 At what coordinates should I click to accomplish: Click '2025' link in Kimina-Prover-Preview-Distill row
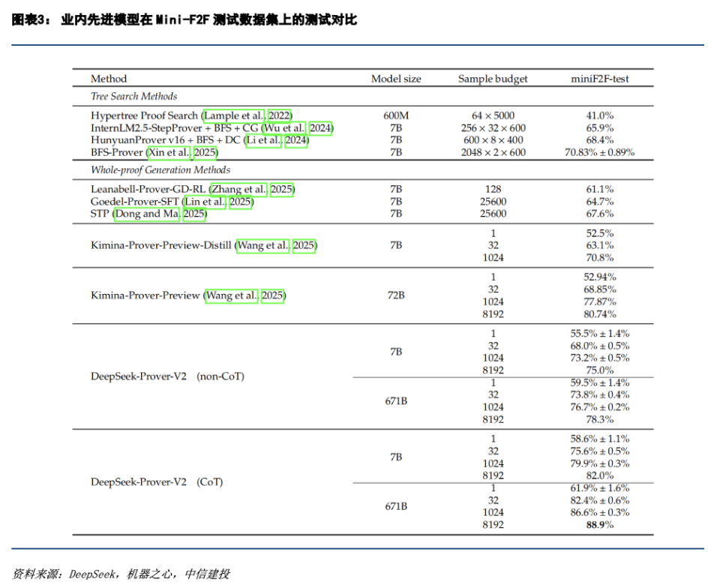click(304, 245)
